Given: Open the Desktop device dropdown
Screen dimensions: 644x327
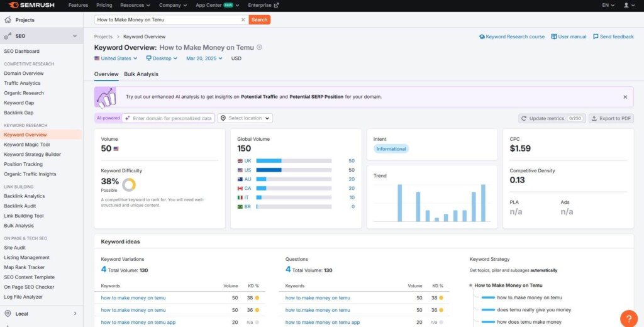Looking at the screenshot, I should click(x=162, y=58).
